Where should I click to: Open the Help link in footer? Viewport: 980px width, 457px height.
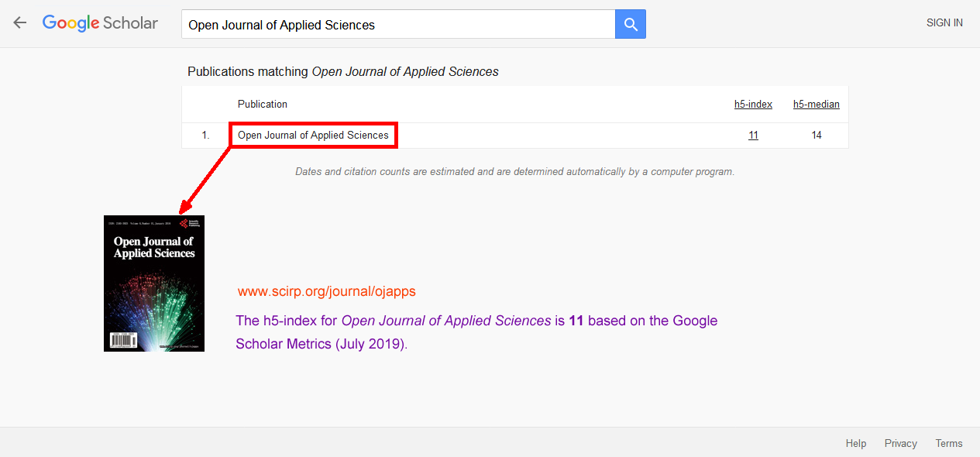856,443
